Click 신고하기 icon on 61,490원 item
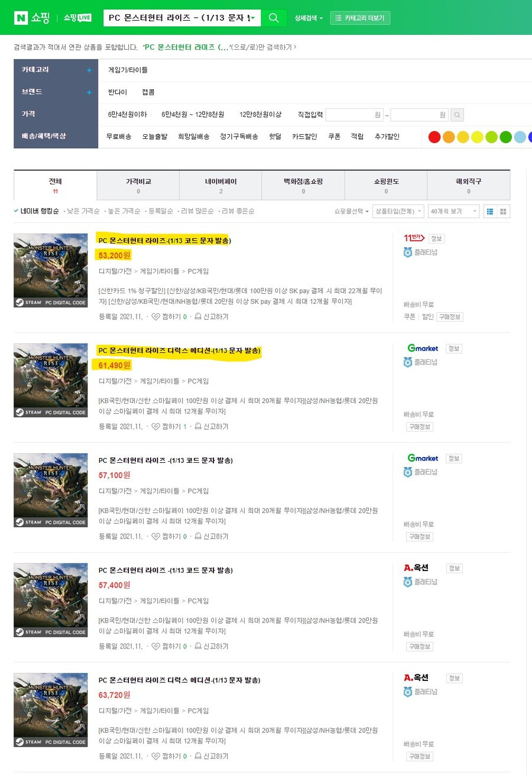532x775 pixels. pyautogui.click(x=198, y=427)
